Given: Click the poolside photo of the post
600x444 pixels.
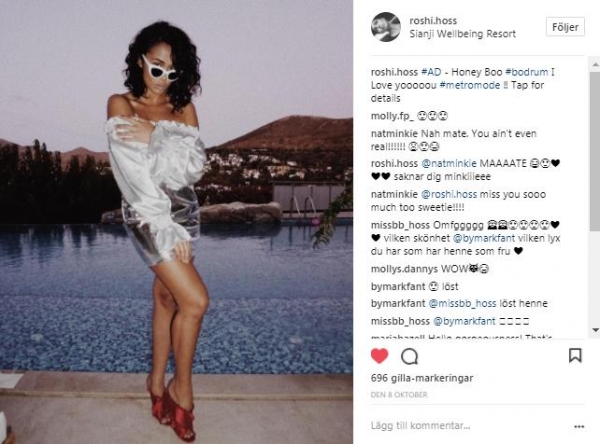Looking at the screenshot, I should point(176,222).
